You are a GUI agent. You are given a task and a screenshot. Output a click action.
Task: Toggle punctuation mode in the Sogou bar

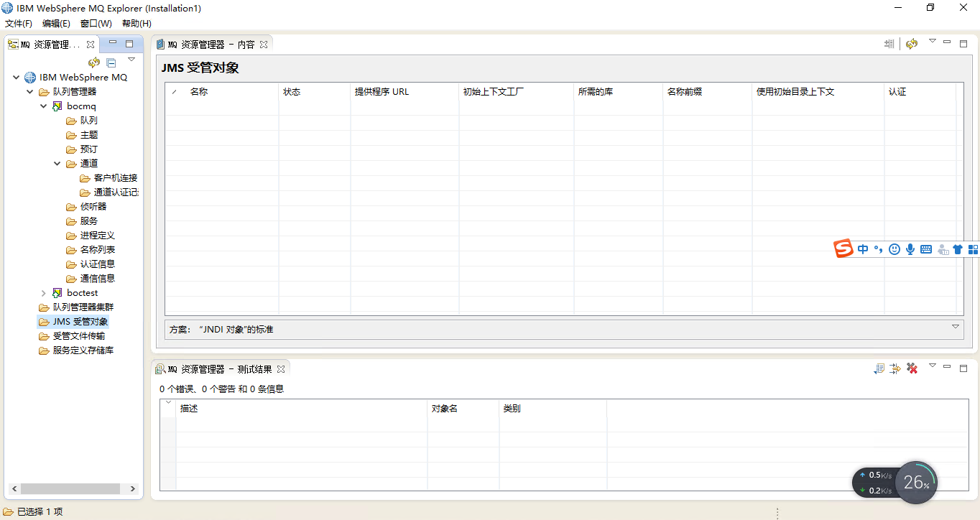click(x=878, y=249)
